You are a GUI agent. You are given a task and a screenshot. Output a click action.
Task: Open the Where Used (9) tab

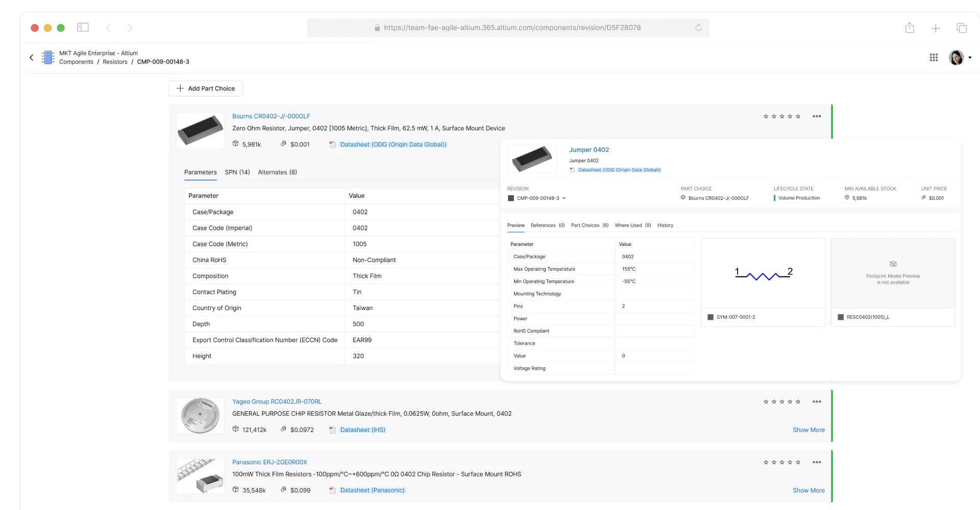pyautogui.click(x=633, y=225)
